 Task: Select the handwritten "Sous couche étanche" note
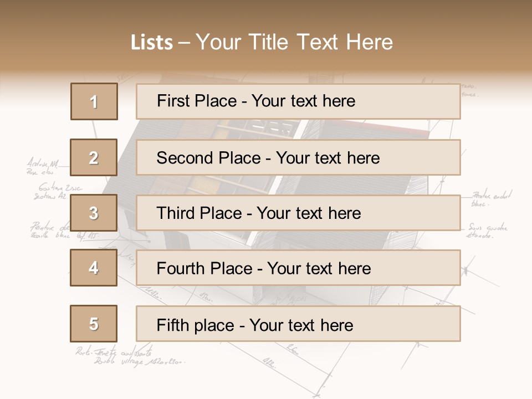coord(487,231)
